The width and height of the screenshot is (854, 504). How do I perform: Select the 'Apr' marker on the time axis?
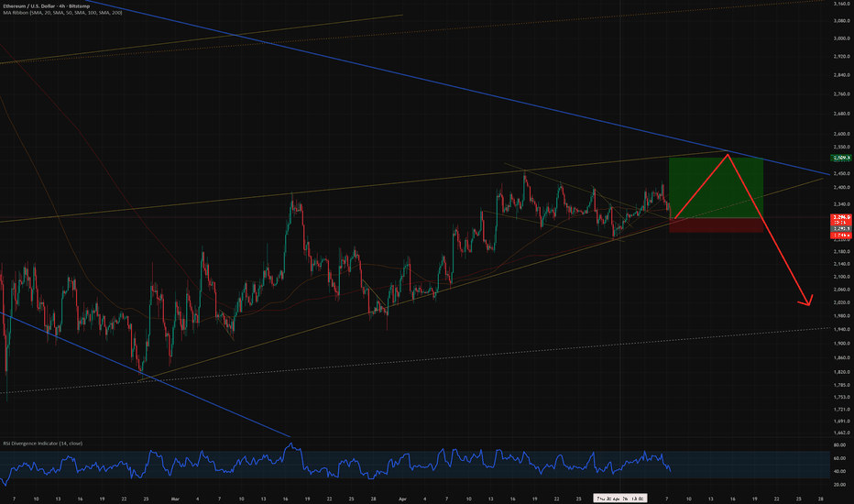click(402, 499)
